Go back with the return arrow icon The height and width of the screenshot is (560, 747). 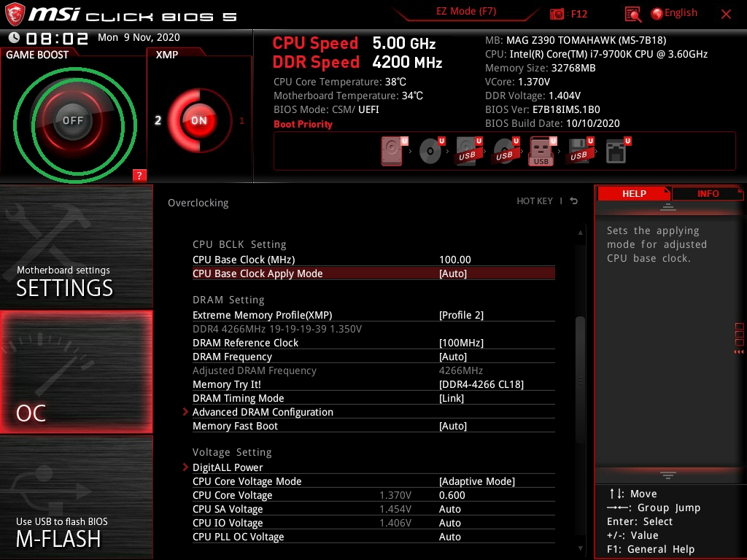tap(574, 201)
